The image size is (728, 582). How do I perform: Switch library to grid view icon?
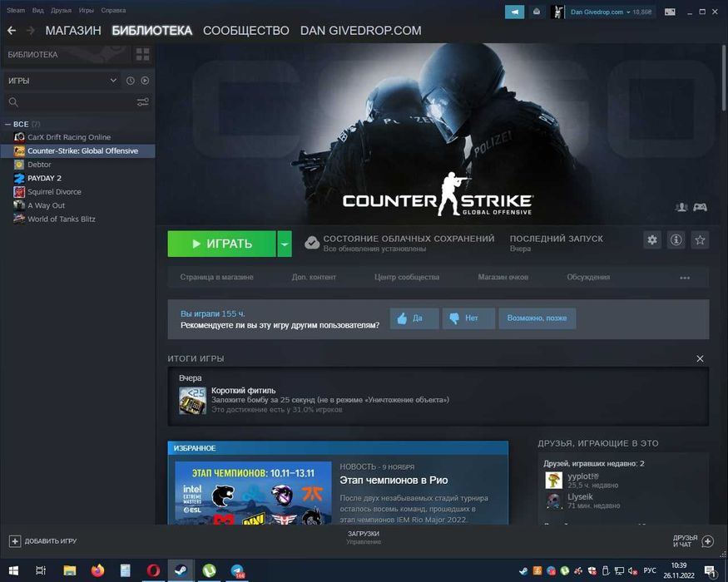(142, 54)
